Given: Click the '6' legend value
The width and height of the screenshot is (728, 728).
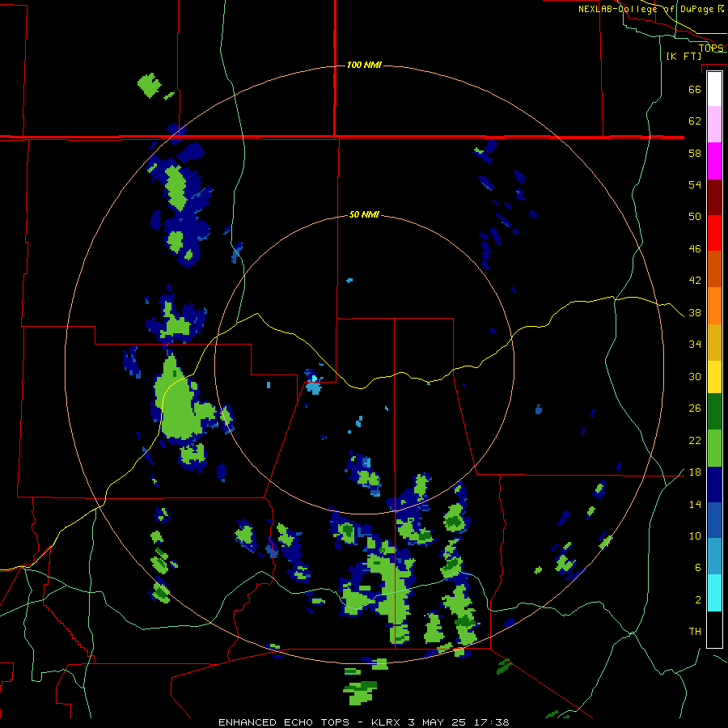Looking at the screenshot, I should click(x=698, y=568).
